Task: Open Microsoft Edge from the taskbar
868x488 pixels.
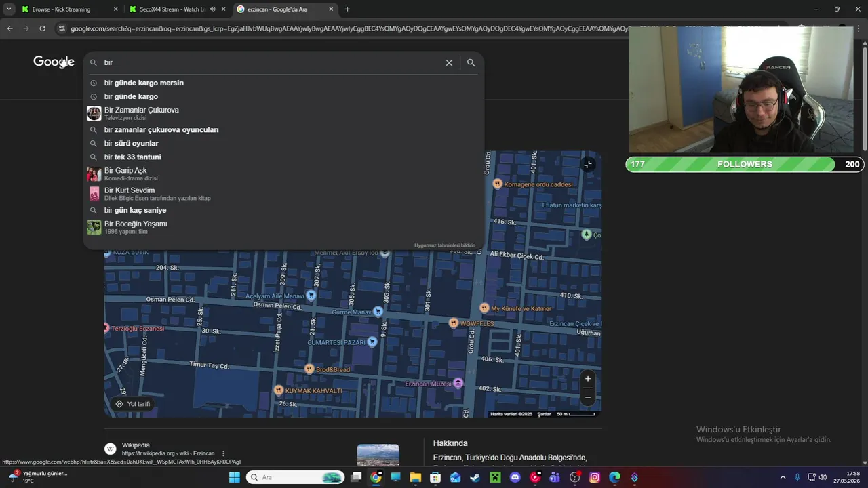Action: pyautogui.click(x=614, y=477)
